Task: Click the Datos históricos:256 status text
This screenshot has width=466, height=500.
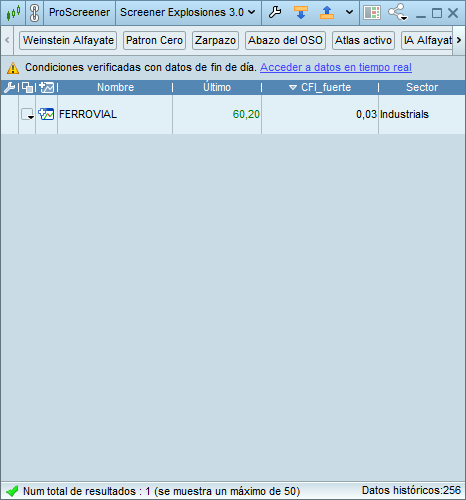Action: click(x=411, y=490)
